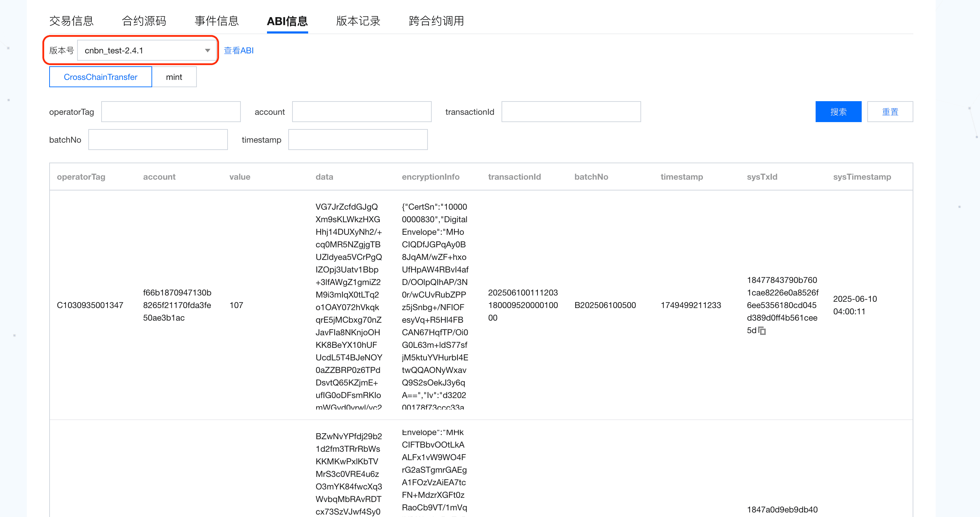Click the batchNo input box
980x517 pixels.
(x=158, y=140)
